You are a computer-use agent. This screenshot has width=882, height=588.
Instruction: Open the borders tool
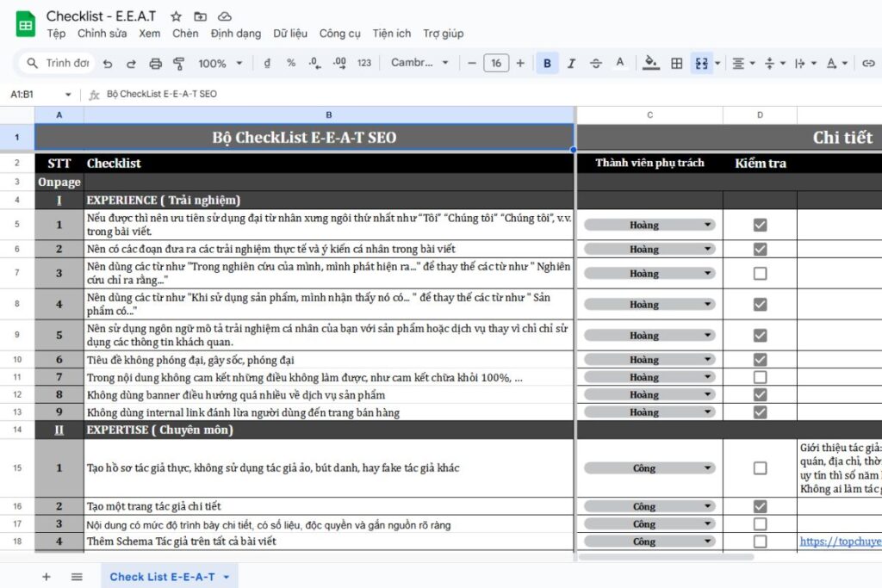(x=677, y=63)
